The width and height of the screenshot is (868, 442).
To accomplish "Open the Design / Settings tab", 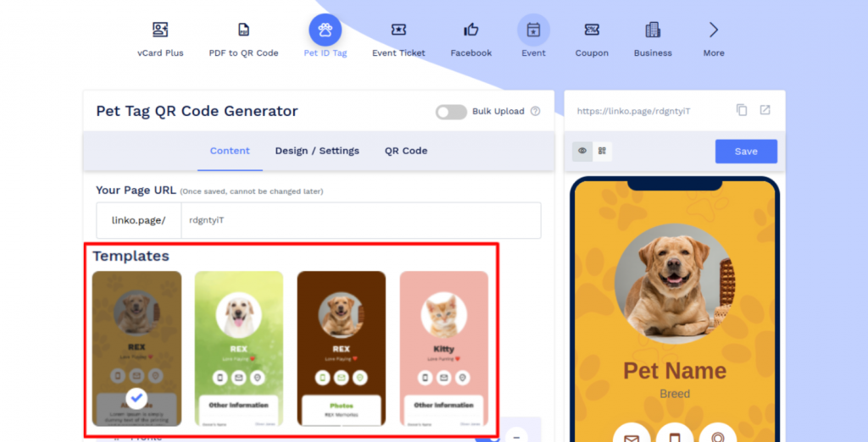I will (x=317, y=151).
